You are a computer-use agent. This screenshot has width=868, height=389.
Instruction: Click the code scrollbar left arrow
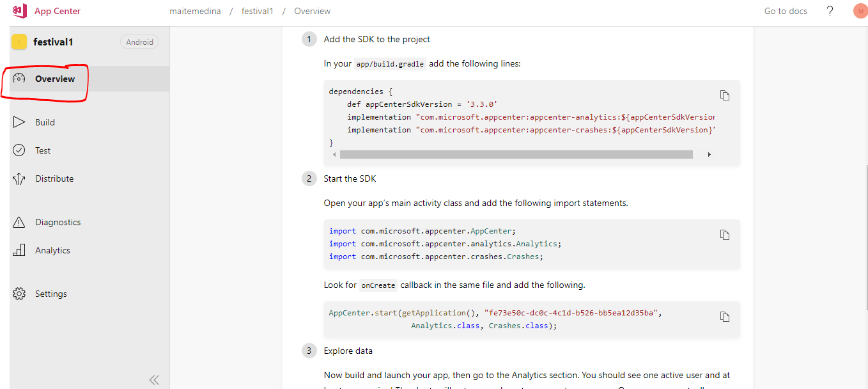point(334,154)
